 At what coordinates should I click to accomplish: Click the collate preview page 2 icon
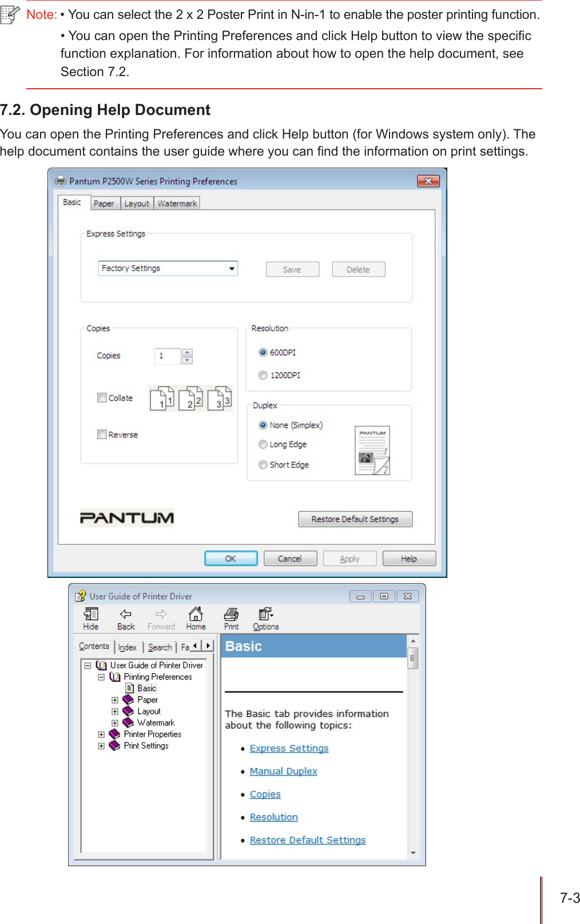click(x=190, y=398)
